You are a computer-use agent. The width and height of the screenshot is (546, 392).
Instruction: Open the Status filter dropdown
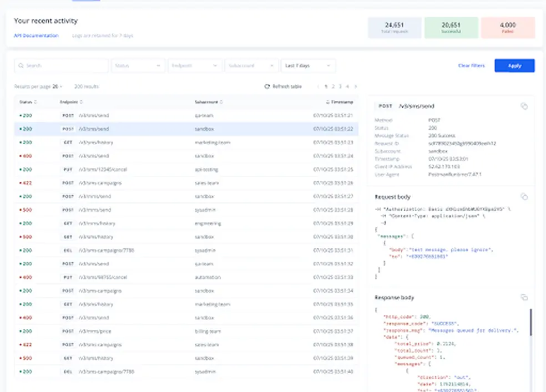click(138, 66)
